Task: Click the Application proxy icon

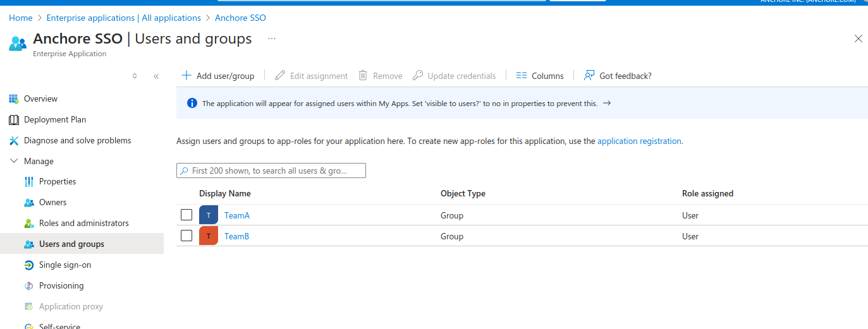Action: [x=29, y=306]
